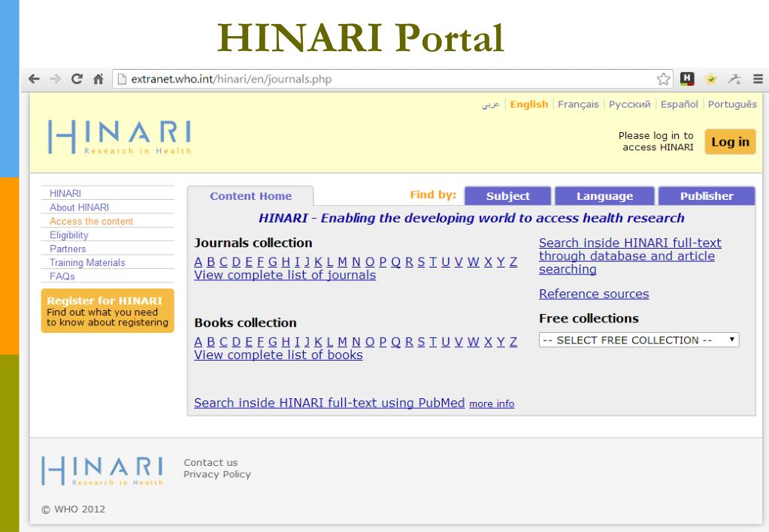The height and width of the screenshot is (532, 769).
Task: Open the Subject find-by tab
Action: (x=507, y=196)
